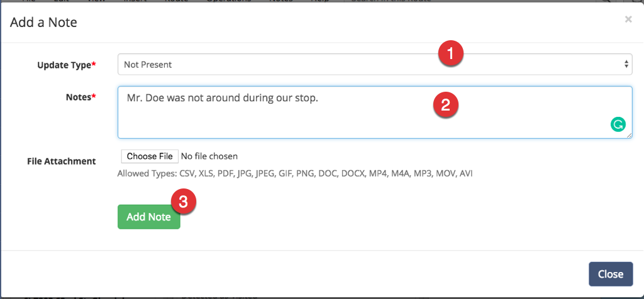The height and width of the screenshot is (299, 644).
Task: Click the File Attachment label
Action: pos(62,161)
